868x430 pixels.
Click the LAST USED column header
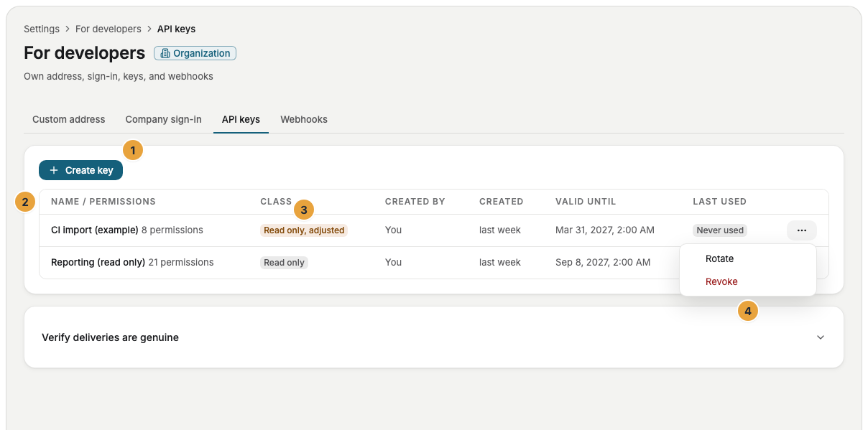719,202
